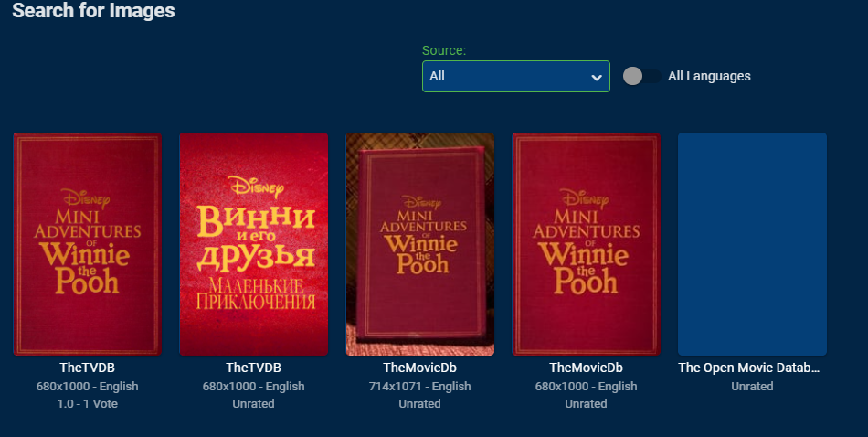Click Unrated under The Open Movie Database

[752, 387]
